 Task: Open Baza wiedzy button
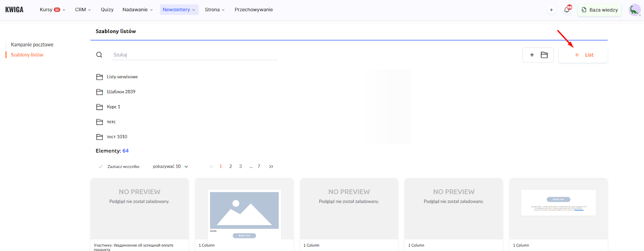point(600,10)
